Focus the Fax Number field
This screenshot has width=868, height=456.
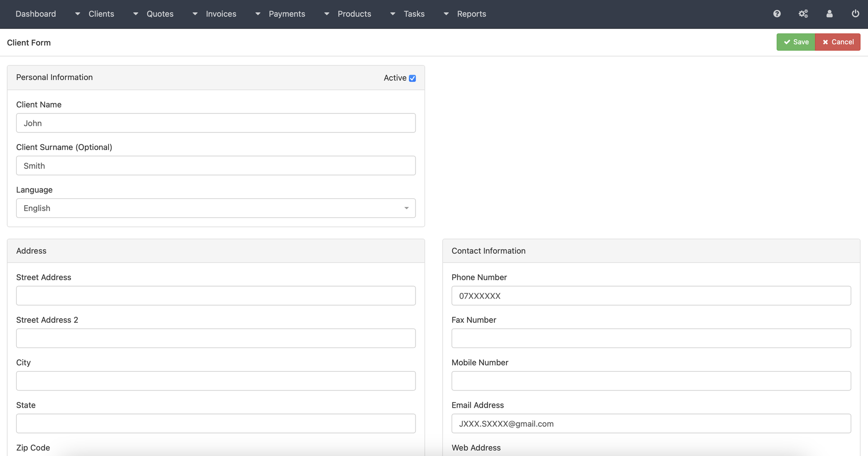point(651,338)
